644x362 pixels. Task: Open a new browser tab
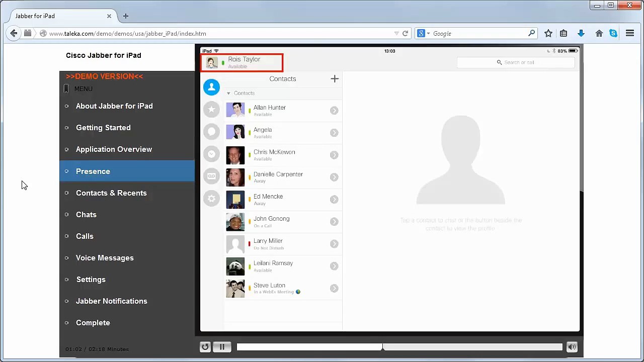(126, 16)
